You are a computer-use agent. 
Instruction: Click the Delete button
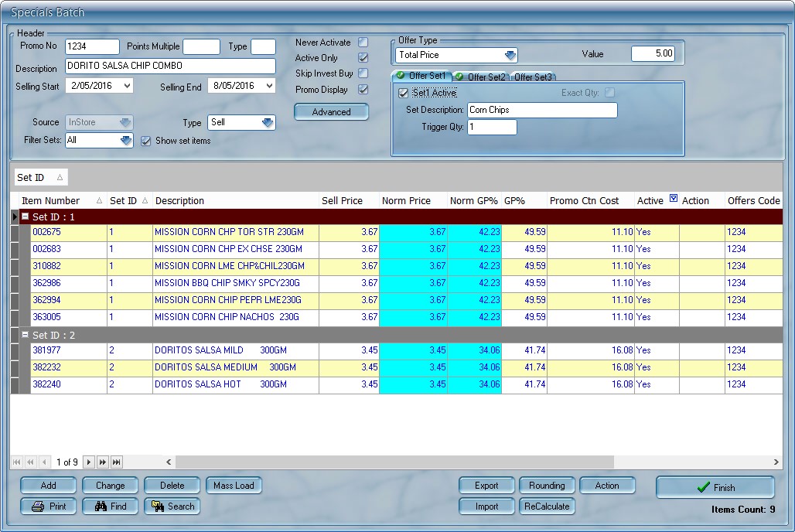172,486
